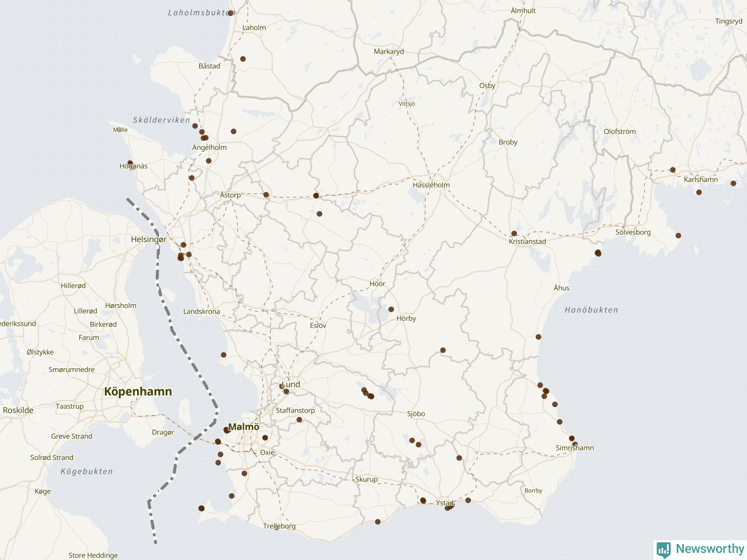Image resolution: width=747 pixels, height=560 pixels.
Task: Click the Trelleborg label
Action: pos(279,526)
